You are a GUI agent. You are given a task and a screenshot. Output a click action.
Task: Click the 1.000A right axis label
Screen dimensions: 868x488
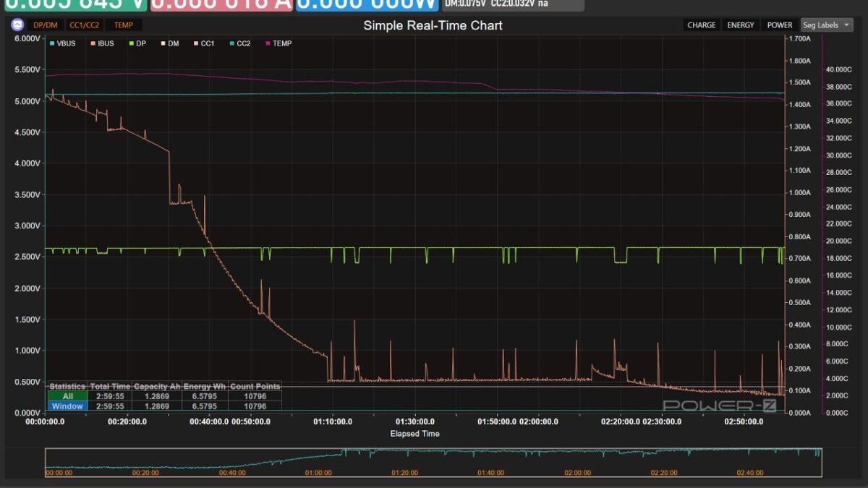(800, 193)
